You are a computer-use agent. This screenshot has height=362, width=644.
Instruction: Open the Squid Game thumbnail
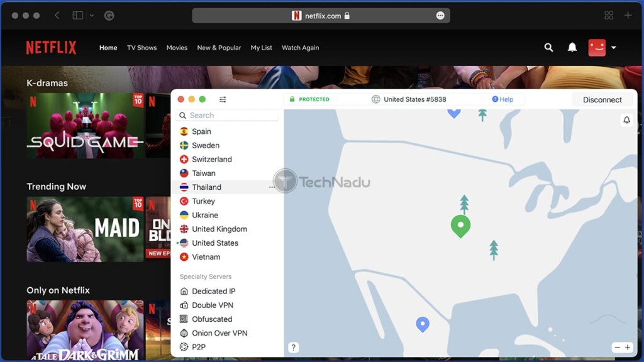coord(85,126)
